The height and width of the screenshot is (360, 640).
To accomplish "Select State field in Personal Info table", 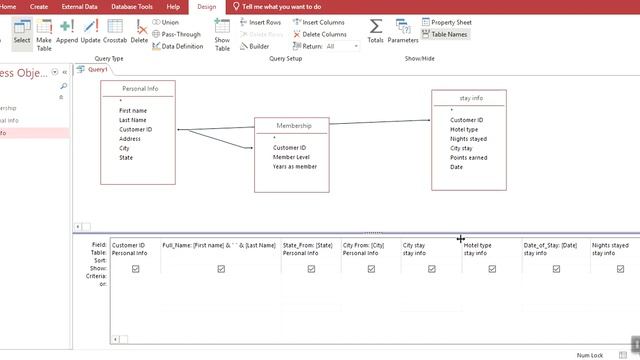I will click(x=126, y=158).
